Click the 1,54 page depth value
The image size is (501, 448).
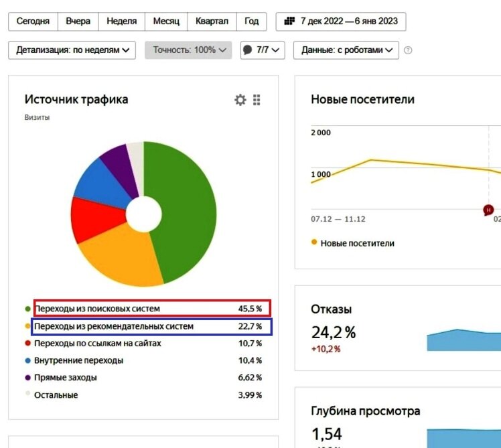327,434
